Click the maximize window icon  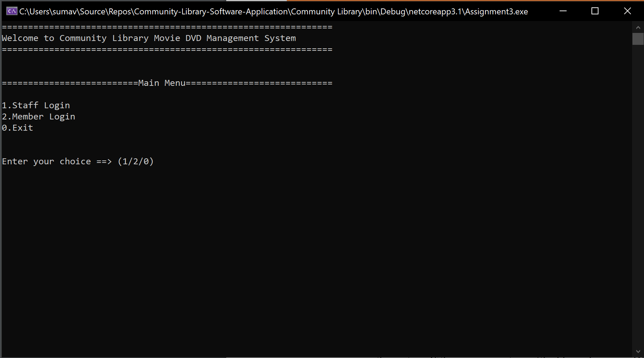click(595, 11)
